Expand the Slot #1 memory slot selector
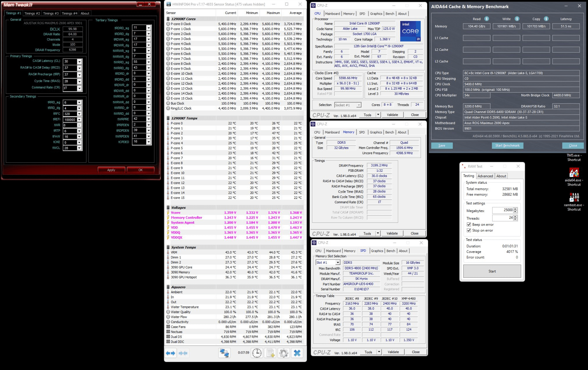Image resolution: width=588 pixels, height=370 pixels. point(338,262)
